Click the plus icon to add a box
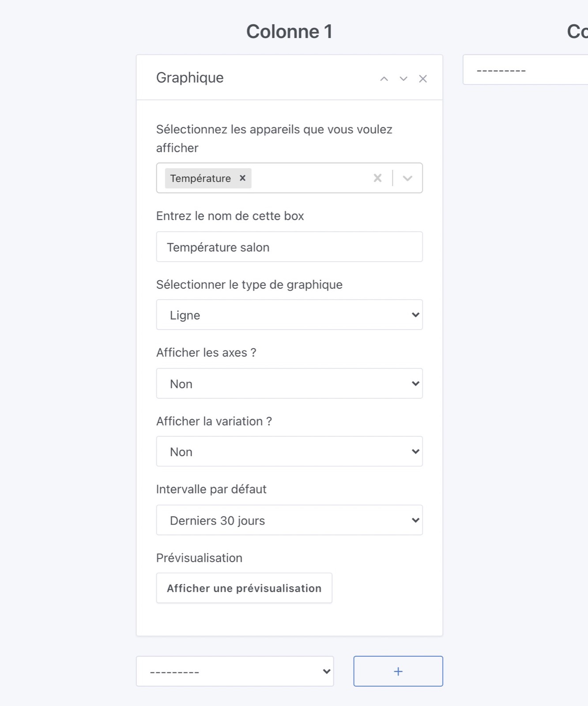This screenshot has height=706, width=588. (x=398, y=671)
